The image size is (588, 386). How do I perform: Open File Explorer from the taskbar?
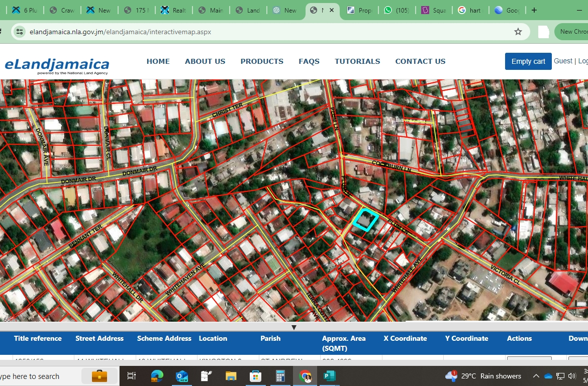(x=231, y=375)
